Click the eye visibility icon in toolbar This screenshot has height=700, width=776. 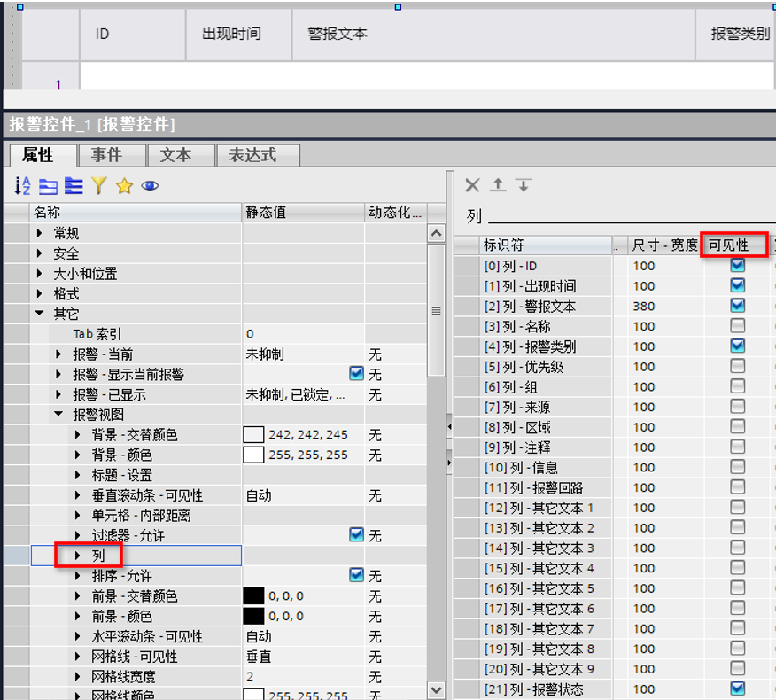coord(150,186)
